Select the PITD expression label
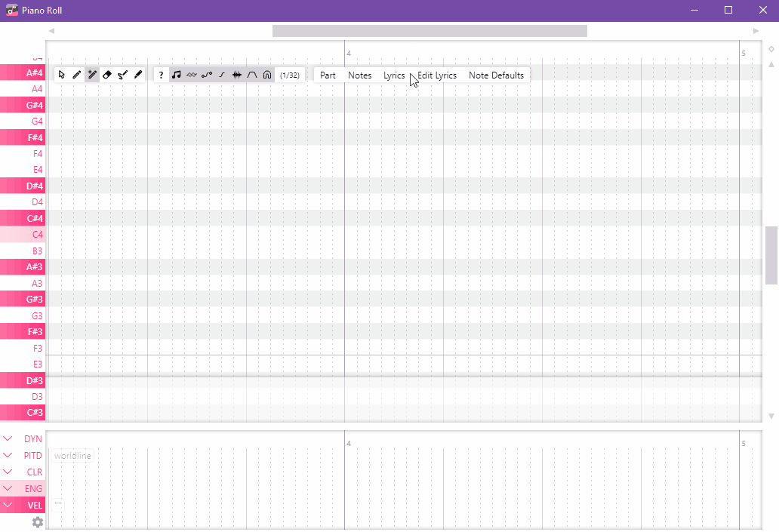779x532 pixels. tap(32, 456)
